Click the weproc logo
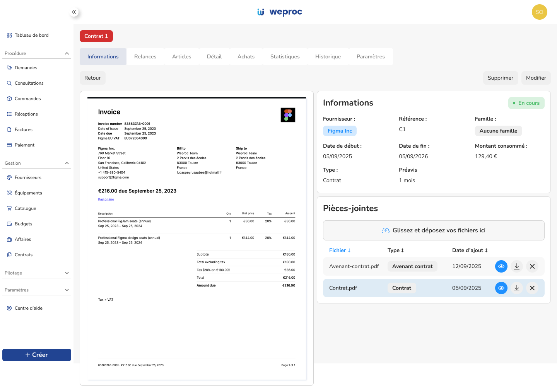Screen dimensions: 557x392 pos(280,12)
